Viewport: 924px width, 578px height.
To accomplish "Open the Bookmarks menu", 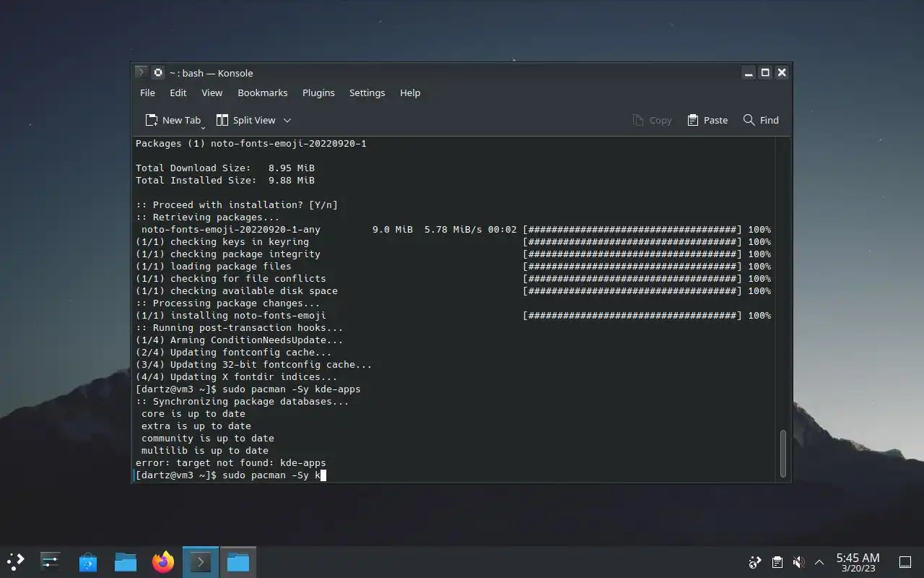I will pyautogui.click(x=262, y=92).
